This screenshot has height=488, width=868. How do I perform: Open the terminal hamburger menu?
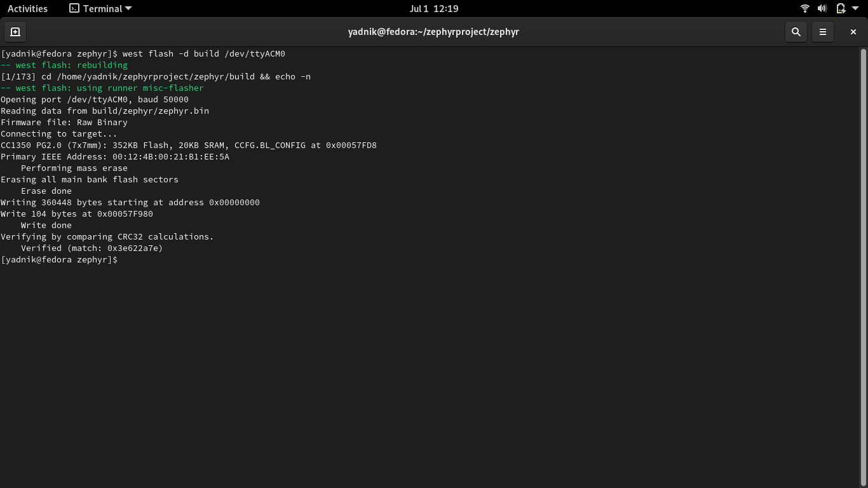(823, 32)
